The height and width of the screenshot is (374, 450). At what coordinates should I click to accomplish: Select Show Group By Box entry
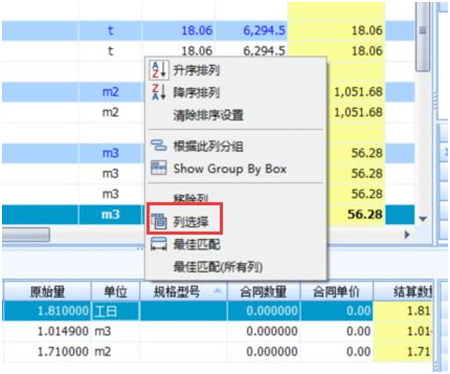click(230, 169)
